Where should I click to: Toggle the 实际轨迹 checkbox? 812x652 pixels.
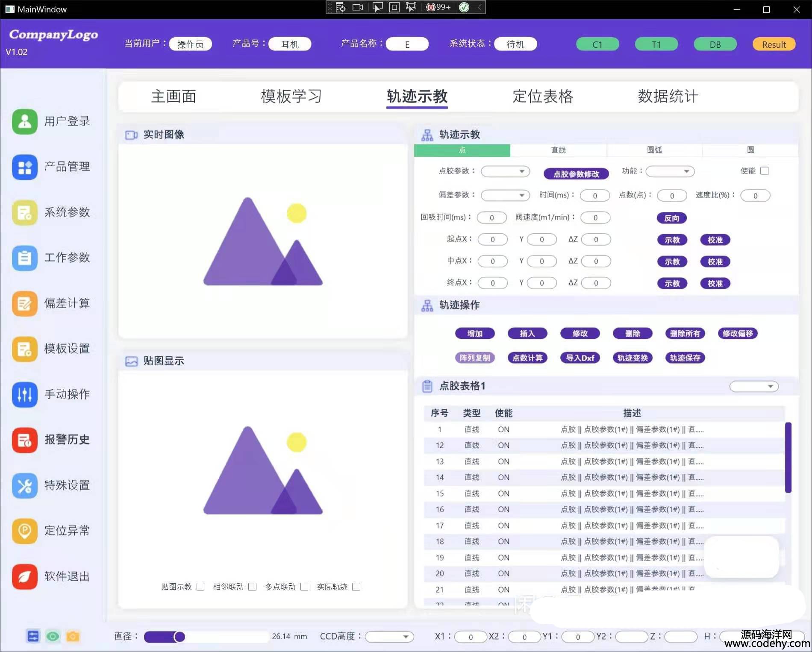pos(356,587)
